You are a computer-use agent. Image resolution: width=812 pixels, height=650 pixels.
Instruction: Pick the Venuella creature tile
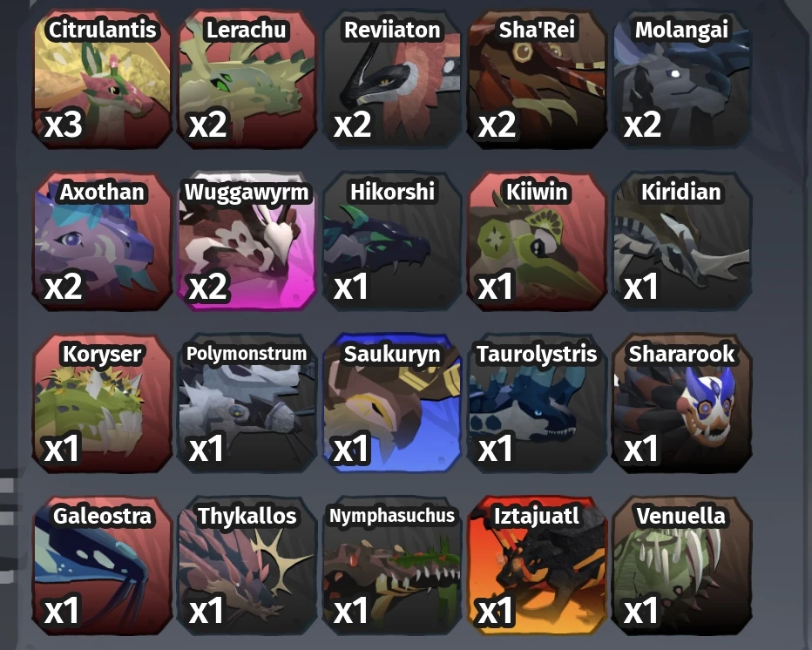(682, 565)
